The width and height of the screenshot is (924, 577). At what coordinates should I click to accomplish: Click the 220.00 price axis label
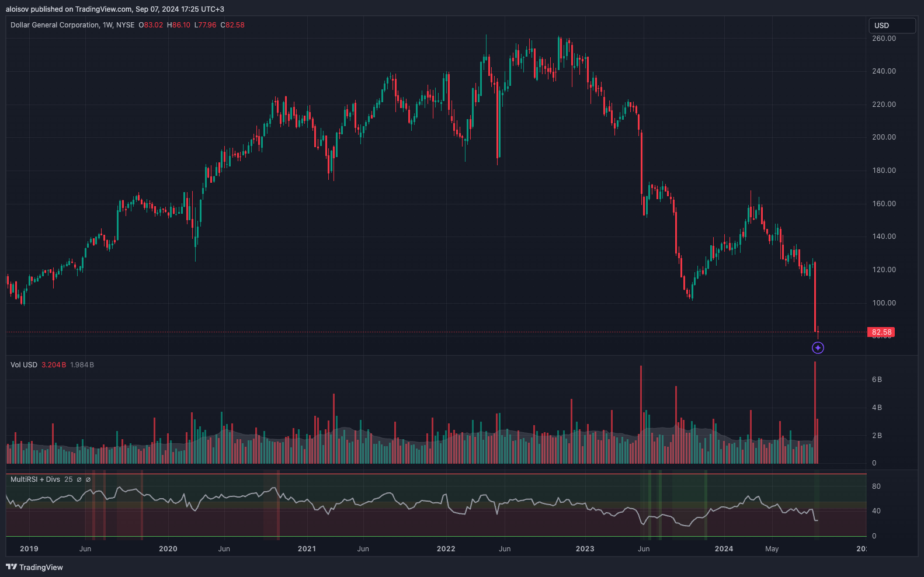pyautogui.click(x=884, y=105)
